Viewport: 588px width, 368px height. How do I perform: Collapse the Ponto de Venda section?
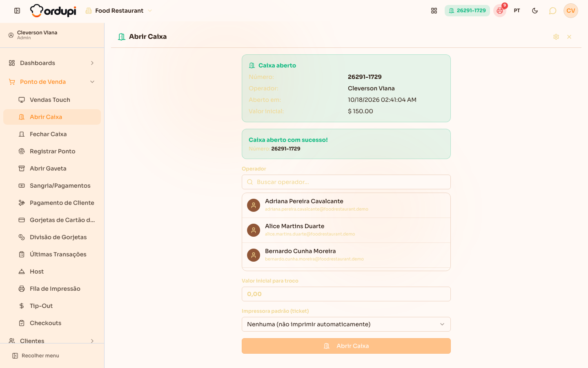[52, 82]
